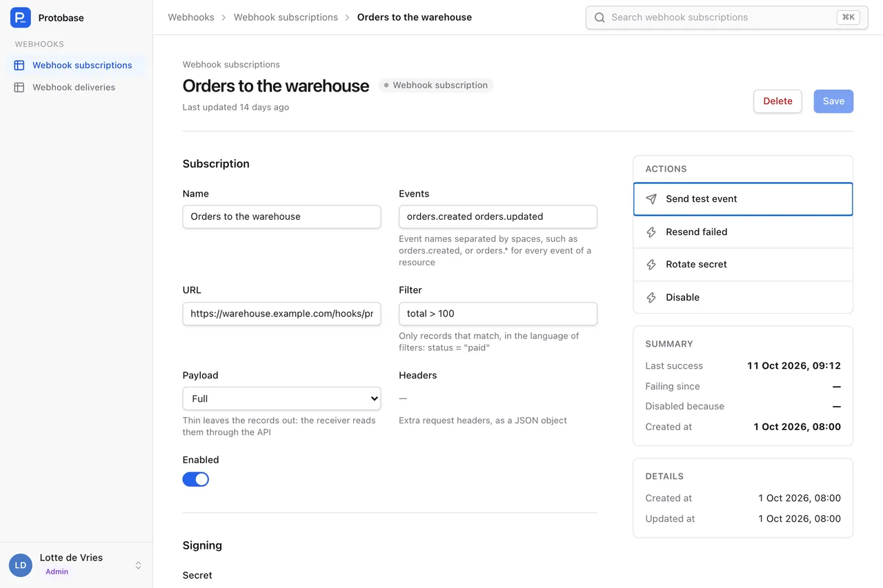Viewport: 883px width, 588px height.
Task: Click the ⌘K shortcut badge in search
Action: coord(849,18)
